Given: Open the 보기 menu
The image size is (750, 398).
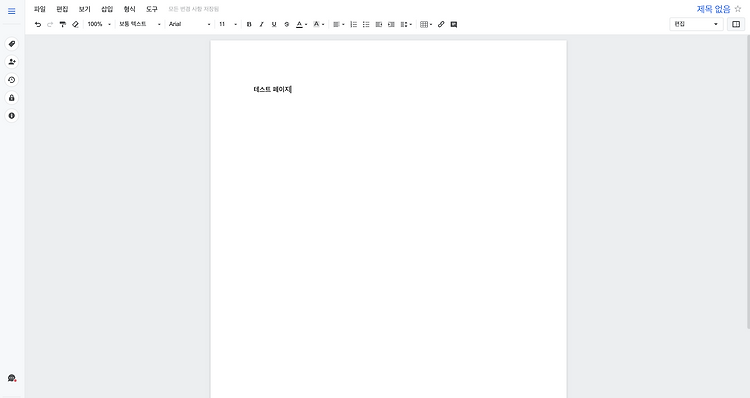Looking at the screenshot, I should point(85,9).
